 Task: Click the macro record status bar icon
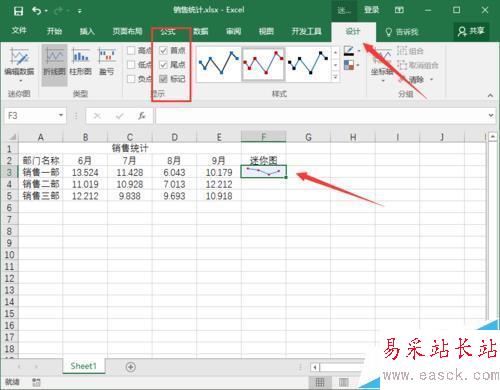coord(36,382)
